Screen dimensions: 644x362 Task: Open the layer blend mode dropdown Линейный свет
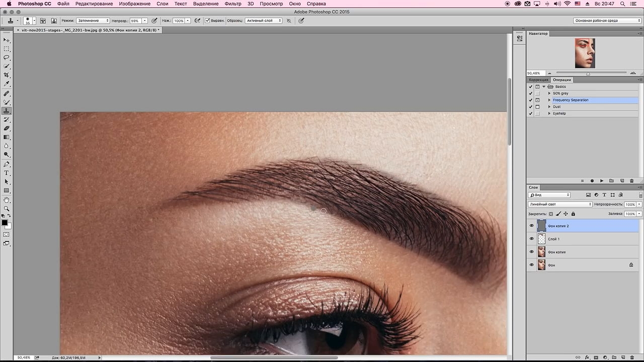click(560, 204)
